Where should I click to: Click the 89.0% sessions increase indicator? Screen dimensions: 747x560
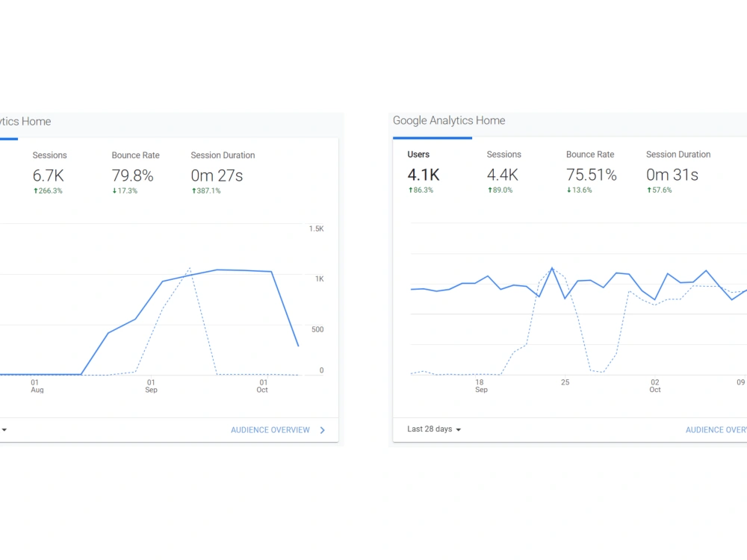click(500, 190)
